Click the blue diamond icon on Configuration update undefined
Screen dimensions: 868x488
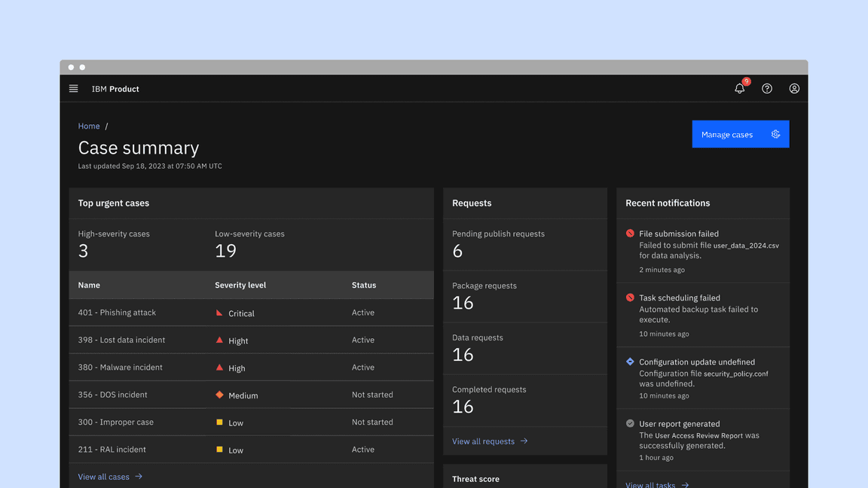[631, 361]
